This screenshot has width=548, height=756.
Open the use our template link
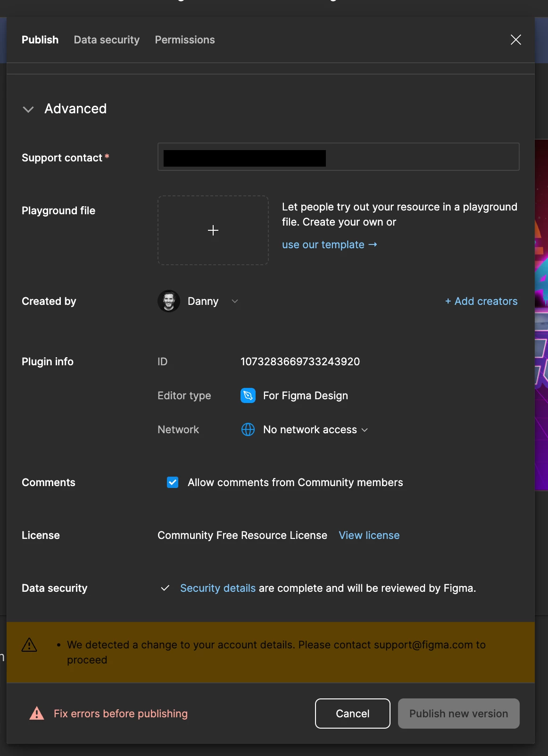[x=330, y=244]
